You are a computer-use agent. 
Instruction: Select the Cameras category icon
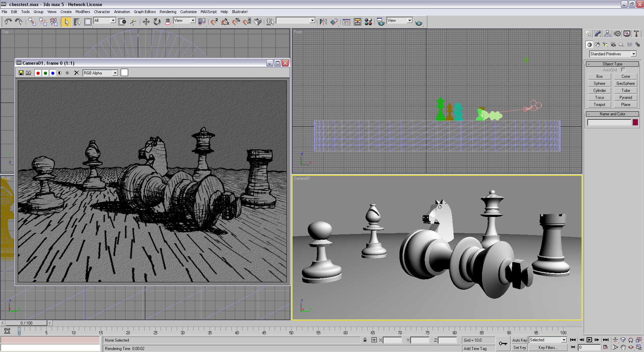613,45
